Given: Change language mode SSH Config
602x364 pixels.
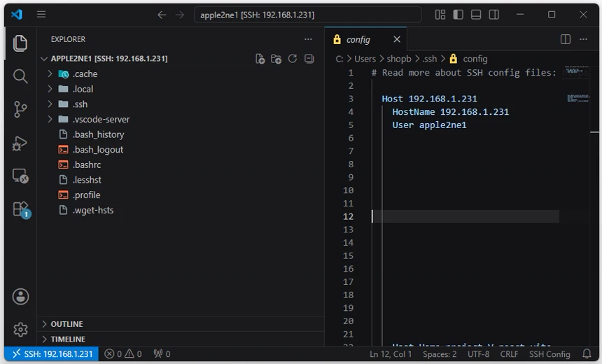Looking at the screenshot, I should coord(549,354).
